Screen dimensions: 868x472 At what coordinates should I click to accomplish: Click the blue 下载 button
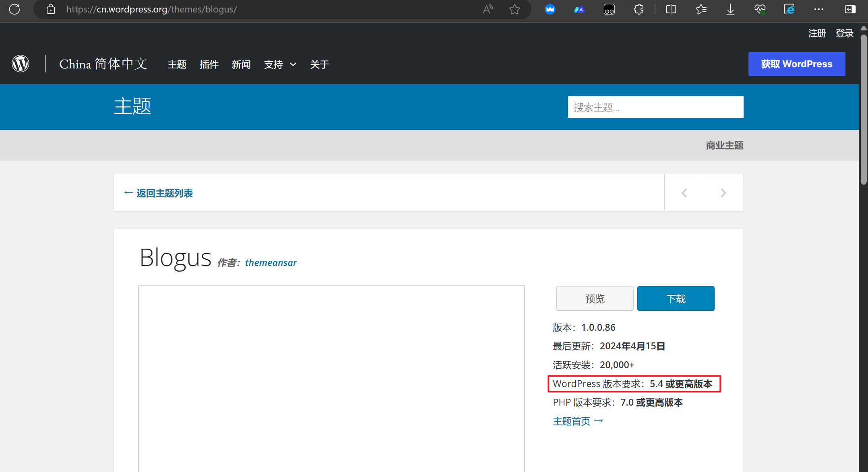676,299
